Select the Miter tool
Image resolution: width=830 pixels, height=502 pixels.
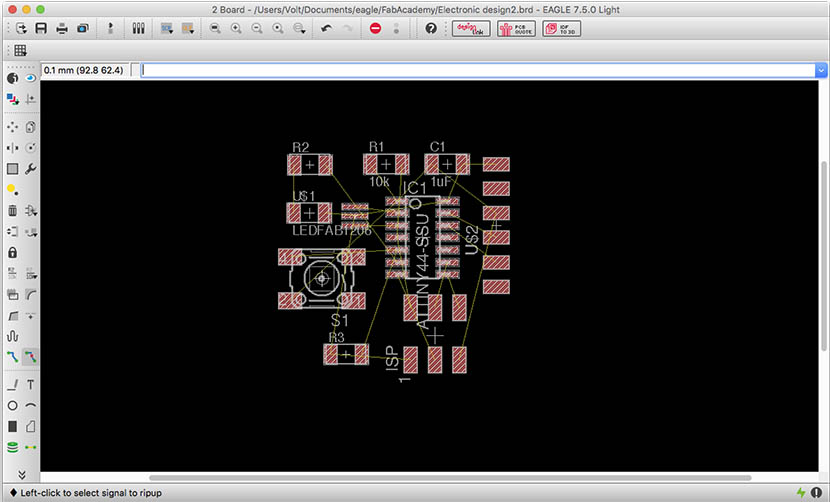coord(31,294)
